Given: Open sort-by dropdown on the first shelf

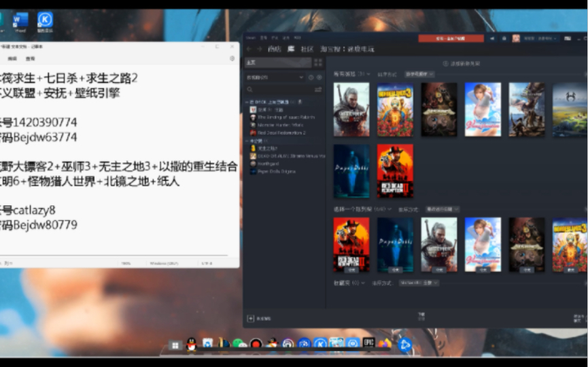Looking at the screenshot, I should tap(419, 74).
